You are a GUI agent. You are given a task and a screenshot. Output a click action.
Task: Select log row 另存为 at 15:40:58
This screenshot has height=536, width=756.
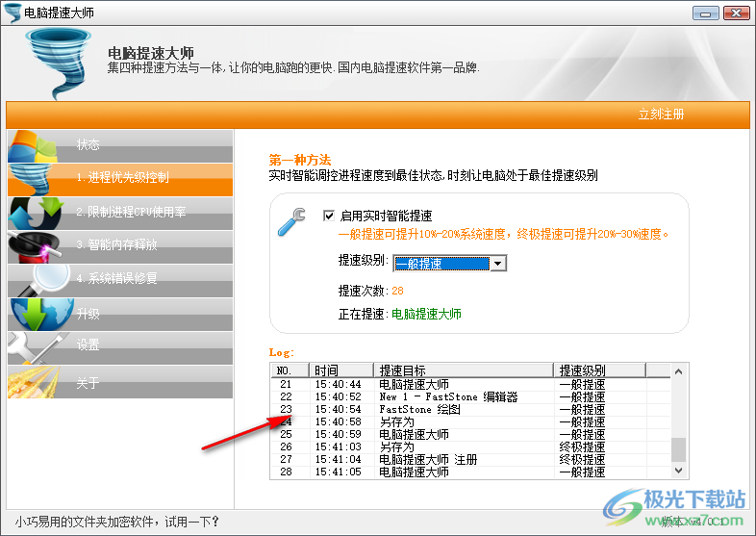tap(470, 422)
